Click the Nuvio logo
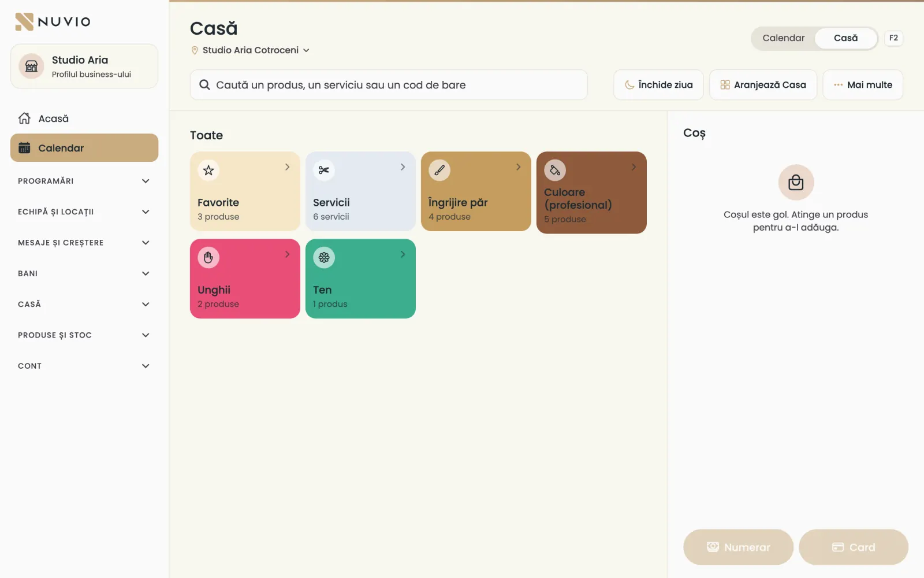 tap(53, 21)
